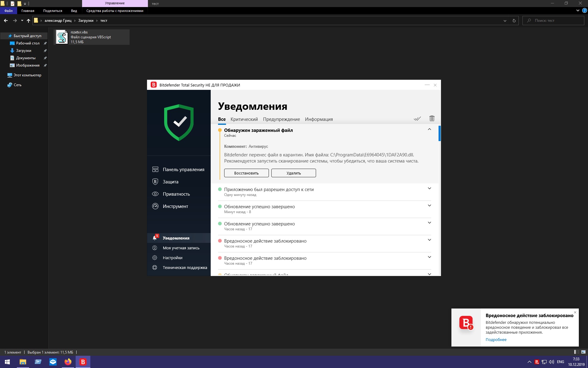Click Bitdefender tray icon in system tray

[x=537, y=362]
